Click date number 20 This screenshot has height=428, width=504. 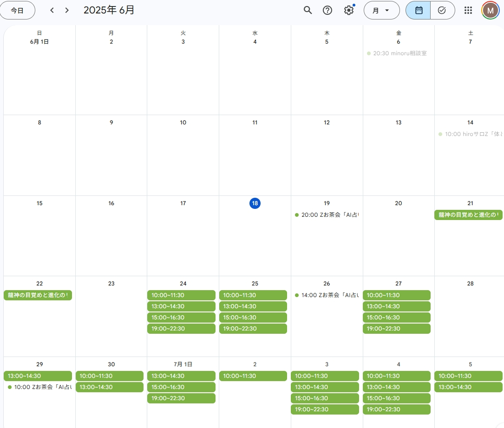399,203
